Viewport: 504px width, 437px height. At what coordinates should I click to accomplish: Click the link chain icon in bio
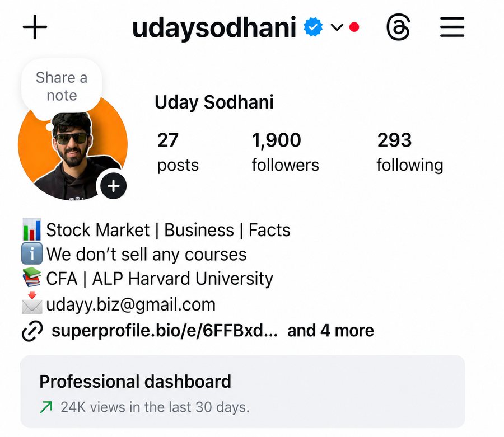(32, 331)
